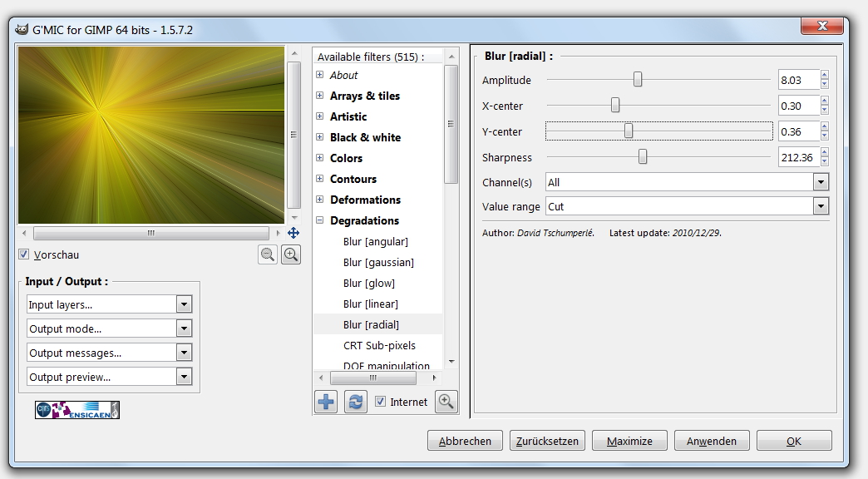
Task: Click the magnifier search filters icon
Action: pyautogui.click(x=446, y=402)
